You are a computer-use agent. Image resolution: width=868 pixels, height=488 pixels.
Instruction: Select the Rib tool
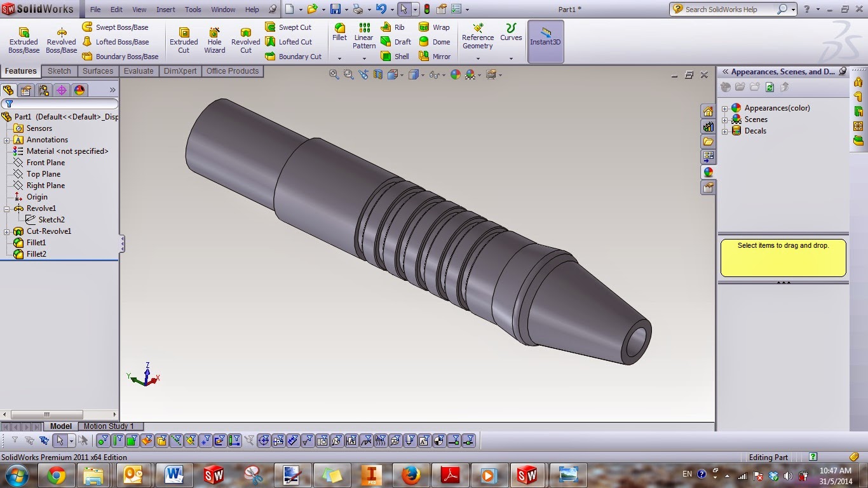pos(392,27)
